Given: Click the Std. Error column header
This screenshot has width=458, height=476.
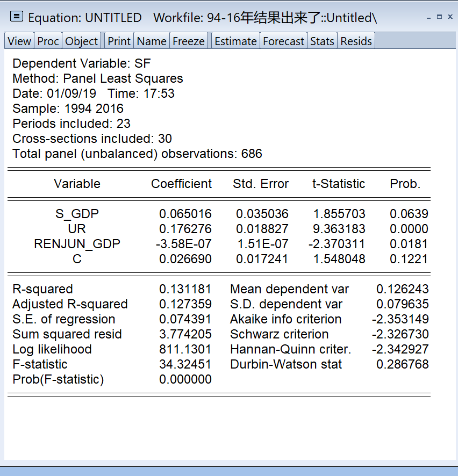Looking at the screenshot, I should (261, 184).
